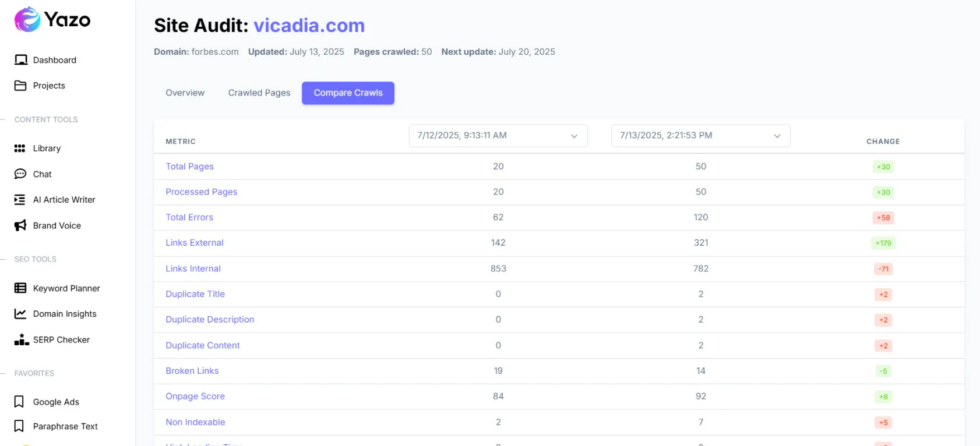
Task: Click the Google Ads bookmark icon
Action: coord(19,402)
